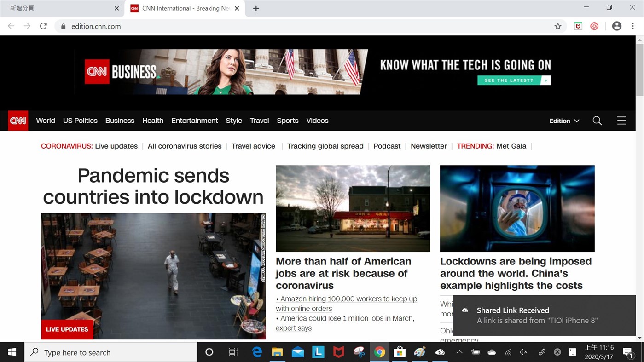
Task: Open the US Politics section
Action: point(80,121)
